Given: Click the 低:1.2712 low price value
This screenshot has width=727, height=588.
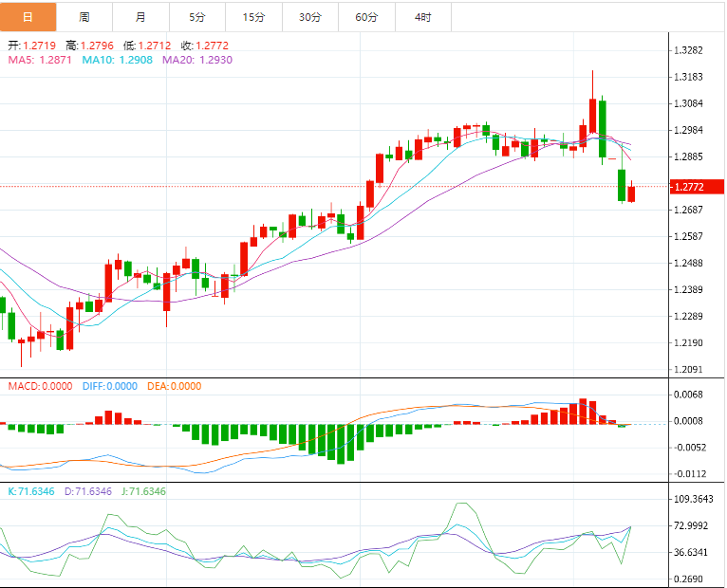Looking at the screenshot, I should (147, 46).
